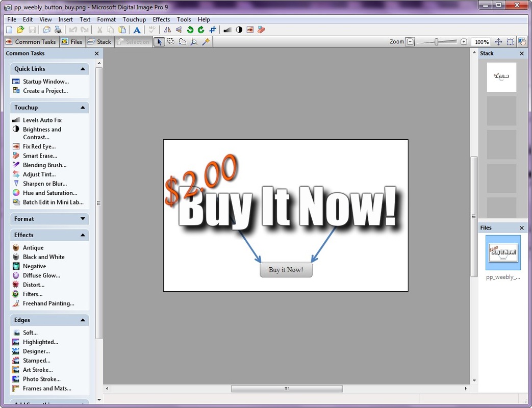Select the Magic Wand selection tool

point(206,42)
